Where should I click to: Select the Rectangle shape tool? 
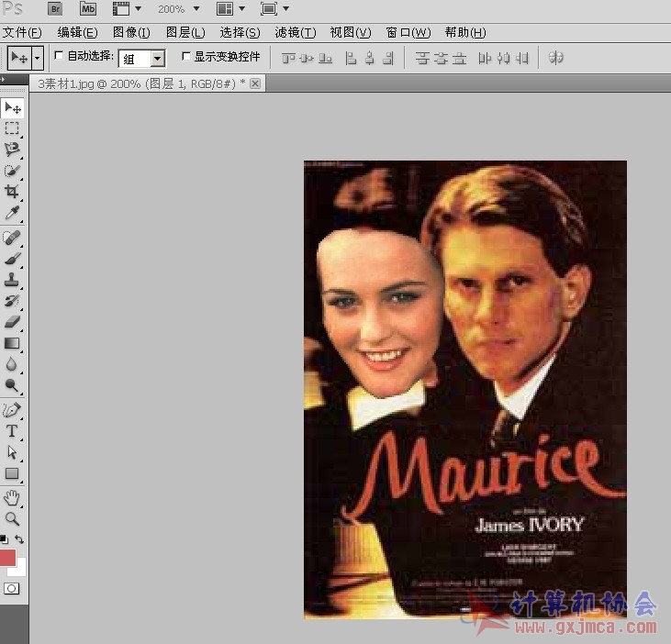point(12,473)
